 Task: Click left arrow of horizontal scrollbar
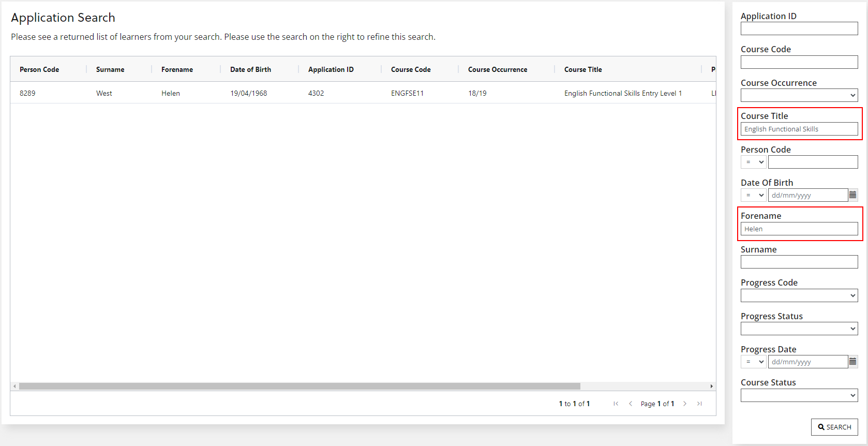coord(14,386)
